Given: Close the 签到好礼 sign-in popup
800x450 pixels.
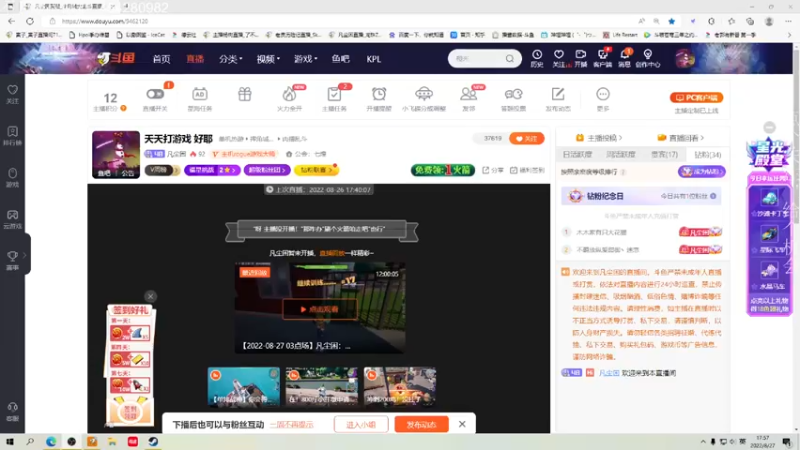Looking at the screenshot, I should 150,296.
